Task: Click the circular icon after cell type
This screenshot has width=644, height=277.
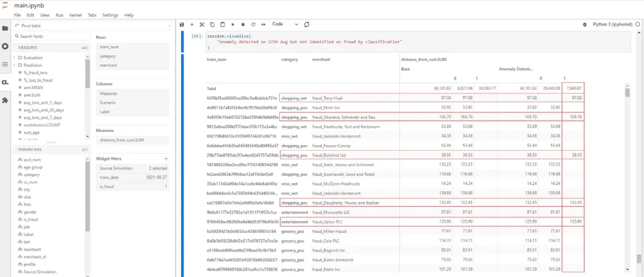Action: point(306,24)
